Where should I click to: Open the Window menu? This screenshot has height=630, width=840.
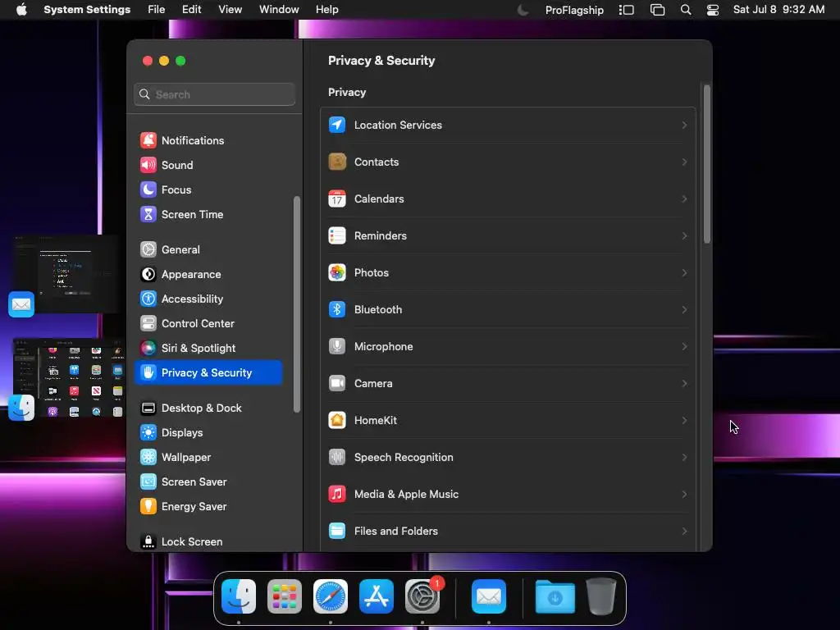click(x=279, y=10)
